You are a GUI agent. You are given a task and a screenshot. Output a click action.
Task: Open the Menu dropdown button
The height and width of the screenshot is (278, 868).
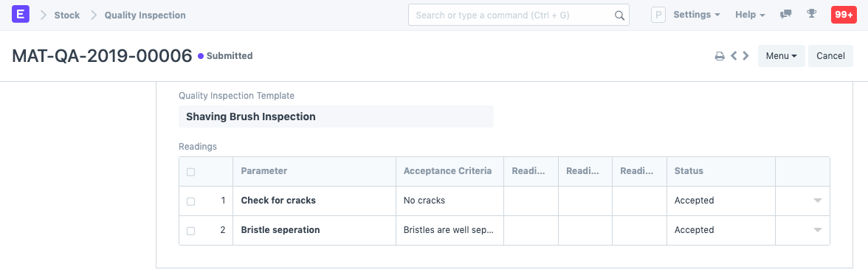tap(781, 56)
